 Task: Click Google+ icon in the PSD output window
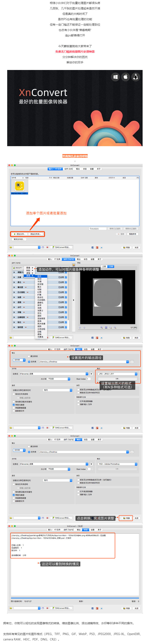(x=97, y=518)
